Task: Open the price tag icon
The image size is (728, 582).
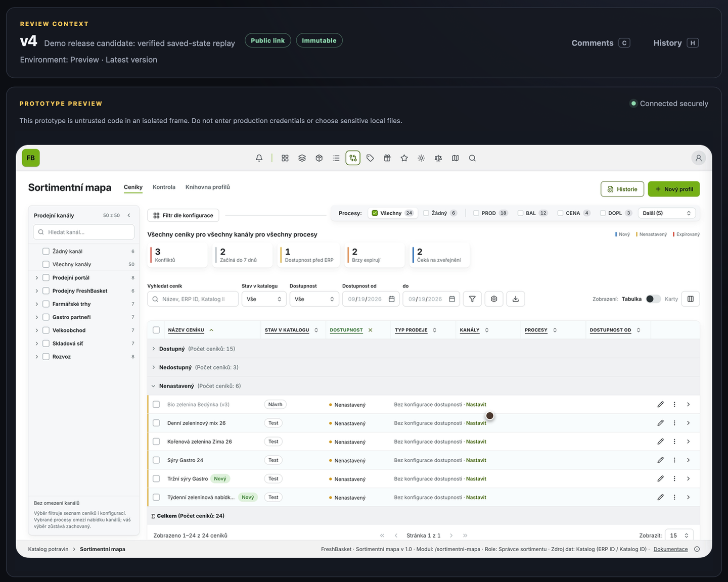Action: tap(370, 158)
